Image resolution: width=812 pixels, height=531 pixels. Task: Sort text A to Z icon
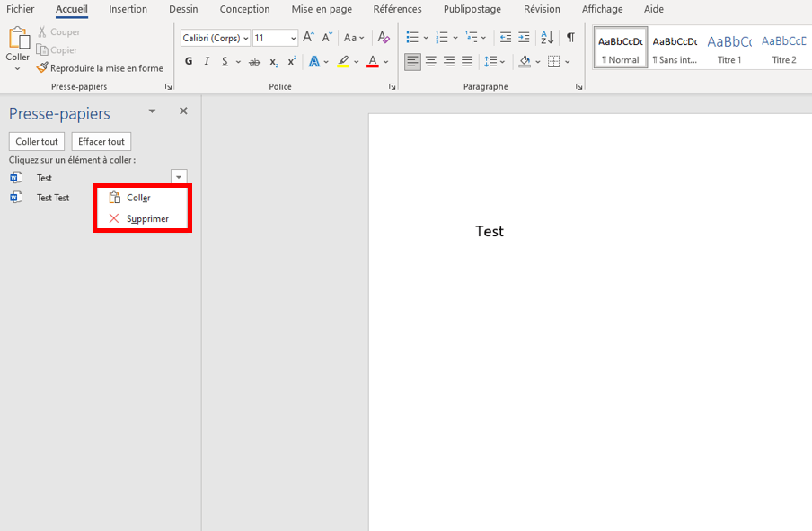pyautogui.click(x=547, y=38)
